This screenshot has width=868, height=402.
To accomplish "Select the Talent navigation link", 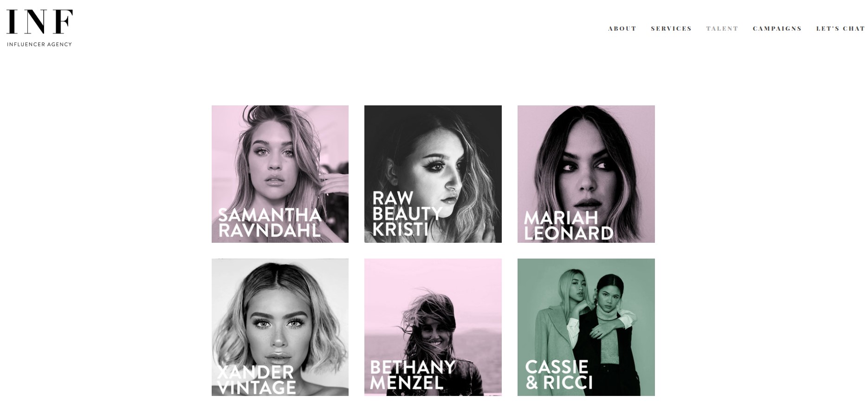I will point(722,29).
